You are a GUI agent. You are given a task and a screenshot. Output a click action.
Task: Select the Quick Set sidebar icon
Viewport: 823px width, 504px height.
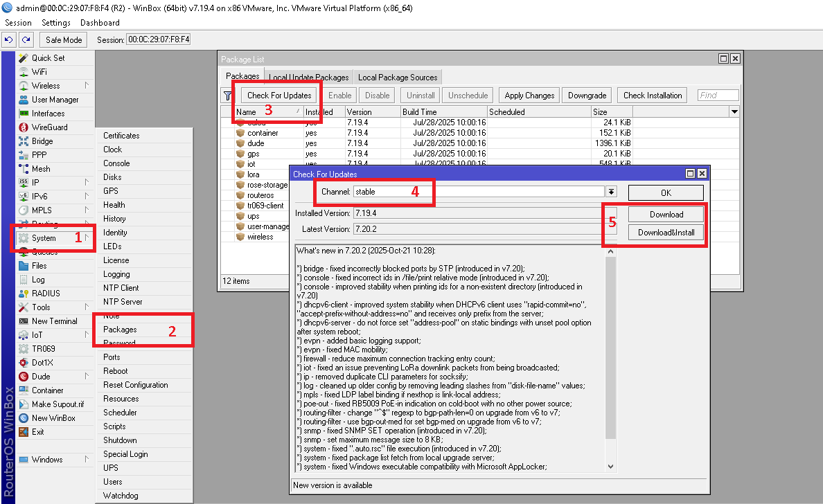click(x=24, y=58)
